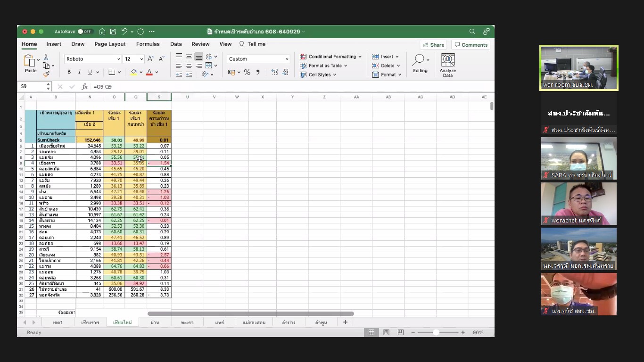
Task: Switch to the Draw ribbon tab
Action: coord(78,44)
